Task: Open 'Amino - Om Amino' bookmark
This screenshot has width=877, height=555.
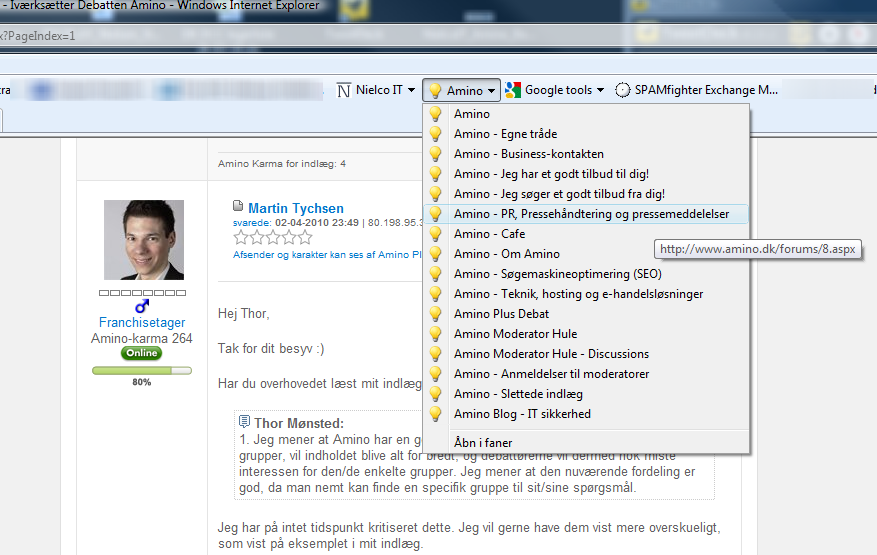Action: pos(586,254)
